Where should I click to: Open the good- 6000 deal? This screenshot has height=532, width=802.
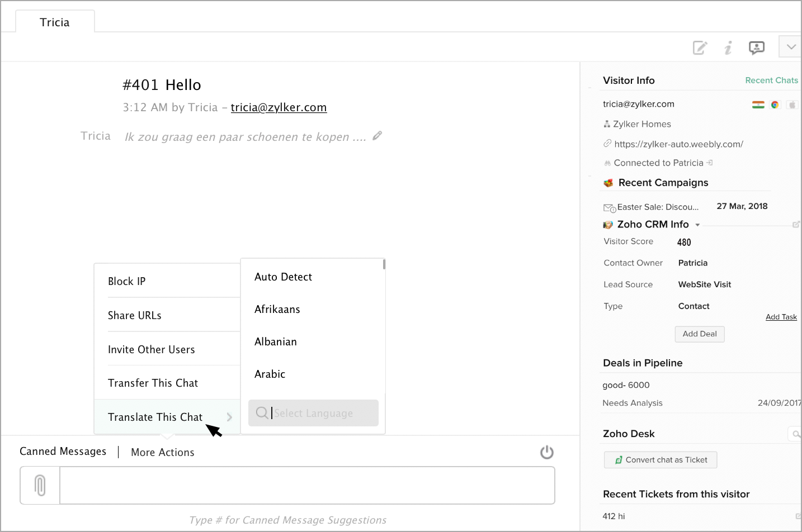pyautogui.click(x=626, y=385)
